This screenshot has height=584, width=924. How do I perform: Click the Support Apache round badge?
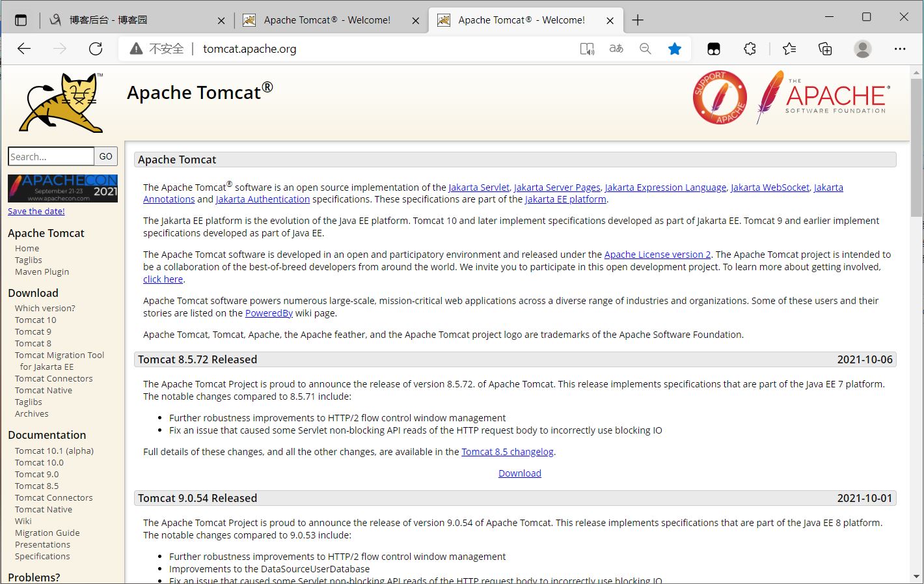pyautogui.click(x=720, y=97)
